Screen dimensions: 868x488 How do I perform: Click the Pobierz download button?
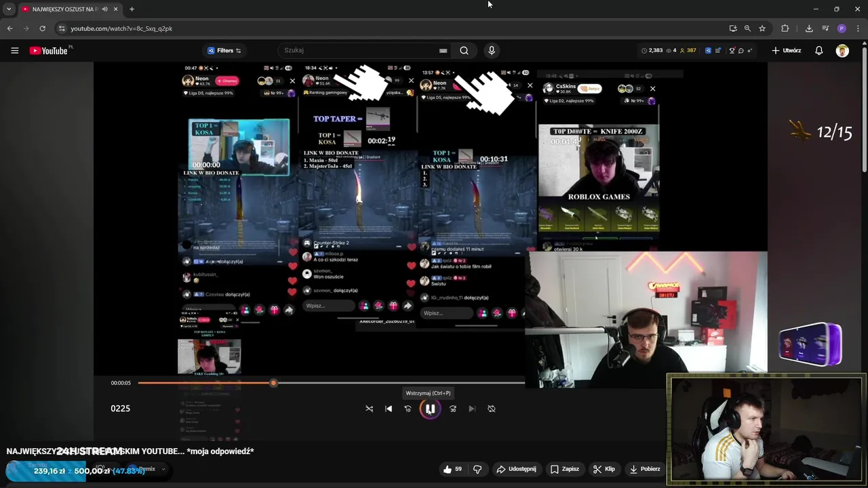point(645,469)
